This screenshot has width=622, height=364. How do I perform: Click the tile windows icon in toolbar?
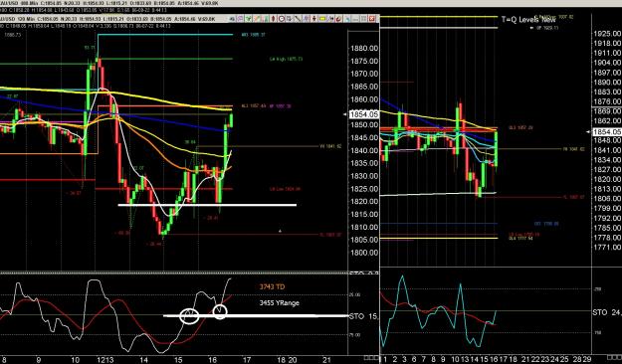point(364,19)
